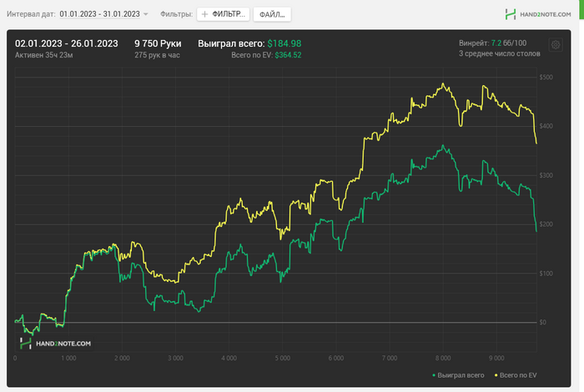Click the "9 750 Руки" hands count
This screenshot has height=392, width=584.
tap(158, 43)
